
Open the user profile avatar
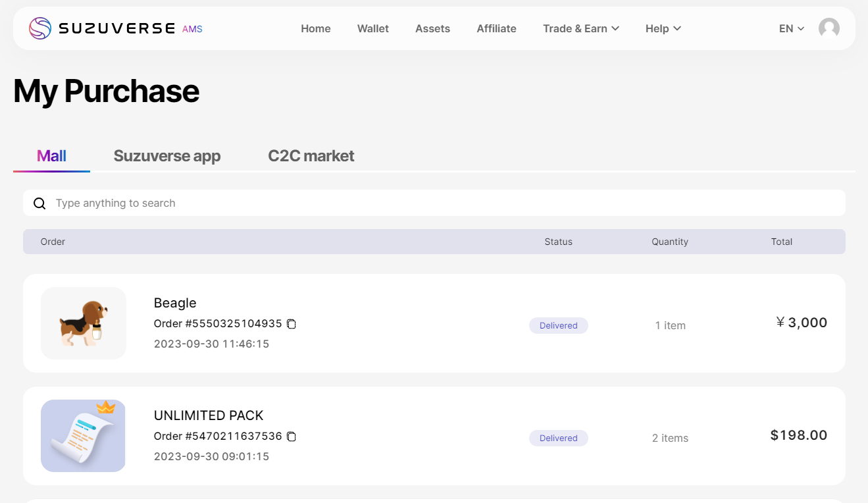pyautogui.click(x=829, y=28)
